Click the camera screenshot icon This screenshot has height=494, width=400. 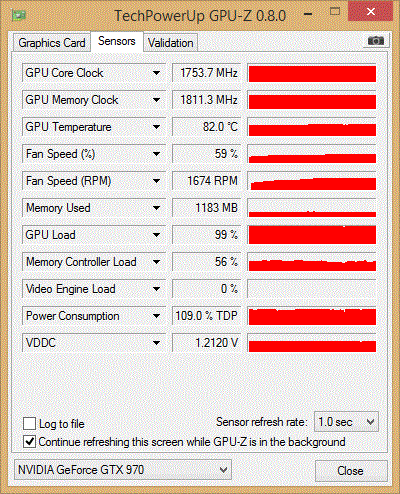(376, 41)
